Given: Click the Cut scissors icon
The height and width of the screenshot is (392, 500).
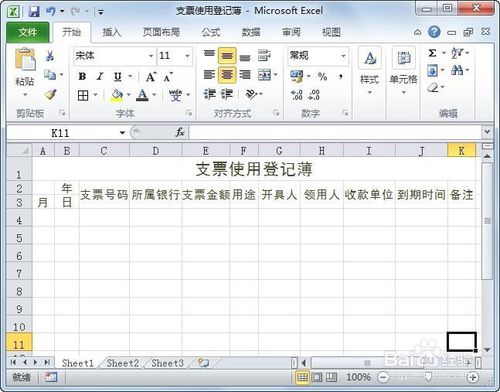Looking at the screenshot, I should coord(50,55).
